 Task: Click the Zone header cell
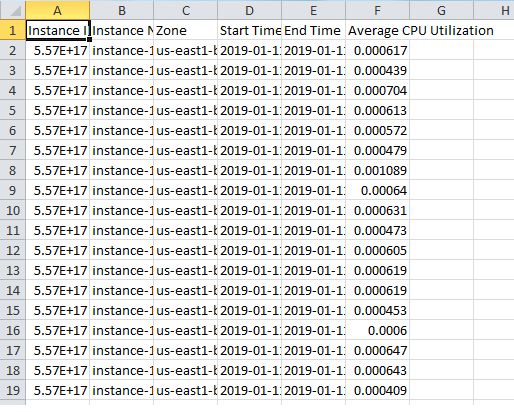tap(186, 30)
